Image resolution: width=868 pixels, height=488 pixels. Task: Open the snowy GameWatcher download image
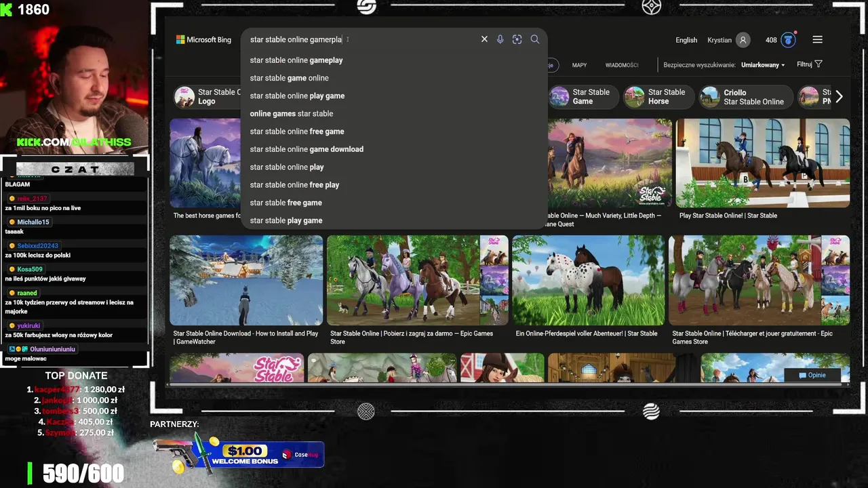tap(246, 281)
